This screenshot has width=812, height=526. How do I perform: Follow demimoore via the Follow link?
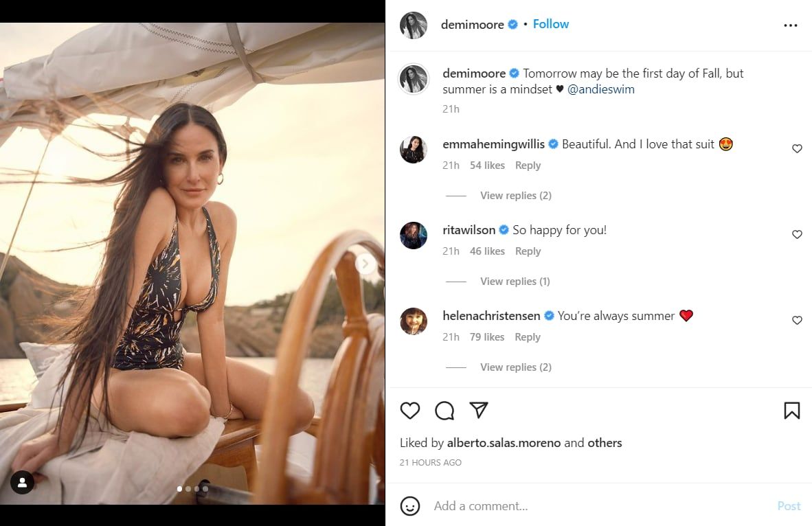(551, 23)
